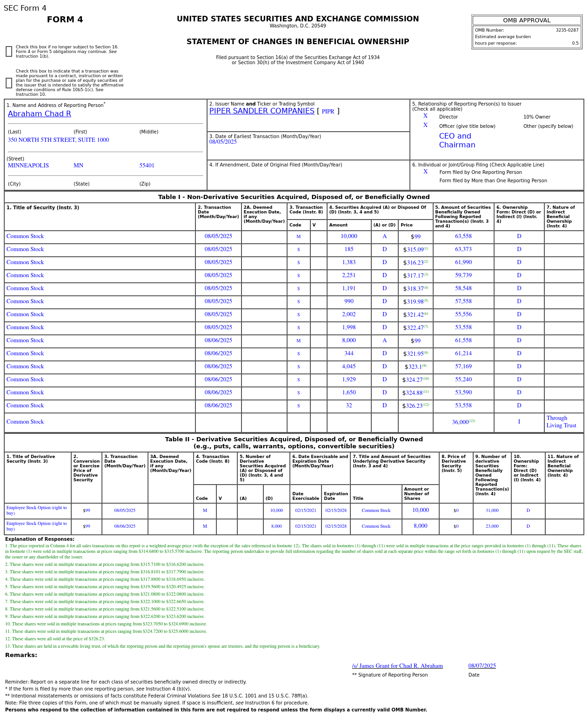This screenshot has height=724, width=588.
Task: Click the FORM 4 title
Action: (x=65, y=20)
